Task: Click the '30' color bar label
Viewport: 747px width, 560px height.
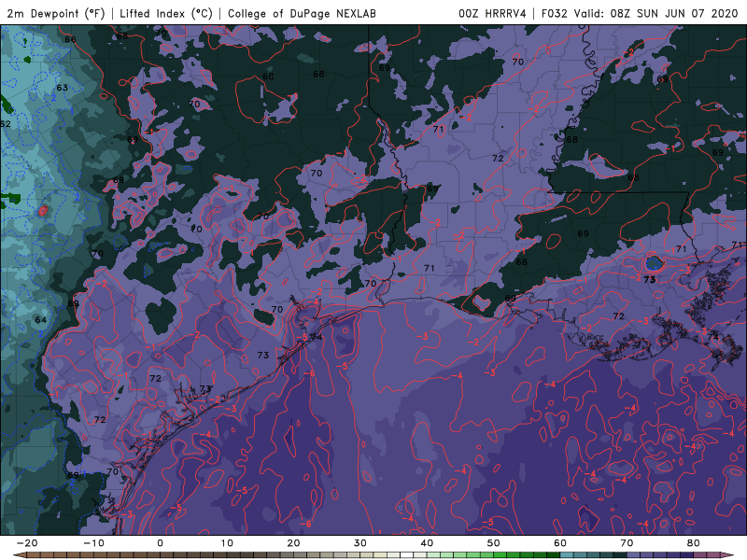Action: pos(360,543)
